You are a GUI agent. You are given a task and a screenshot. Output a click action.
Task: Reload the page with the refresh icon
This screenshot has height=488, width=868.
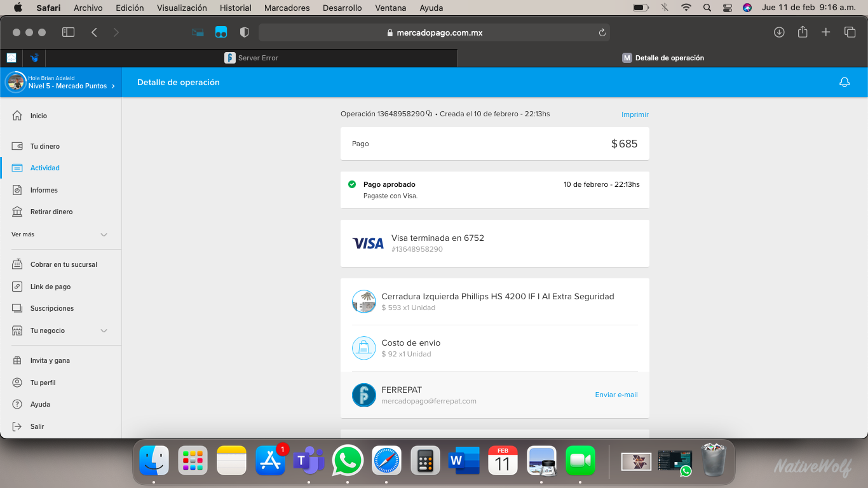click(x=602, y=32)
